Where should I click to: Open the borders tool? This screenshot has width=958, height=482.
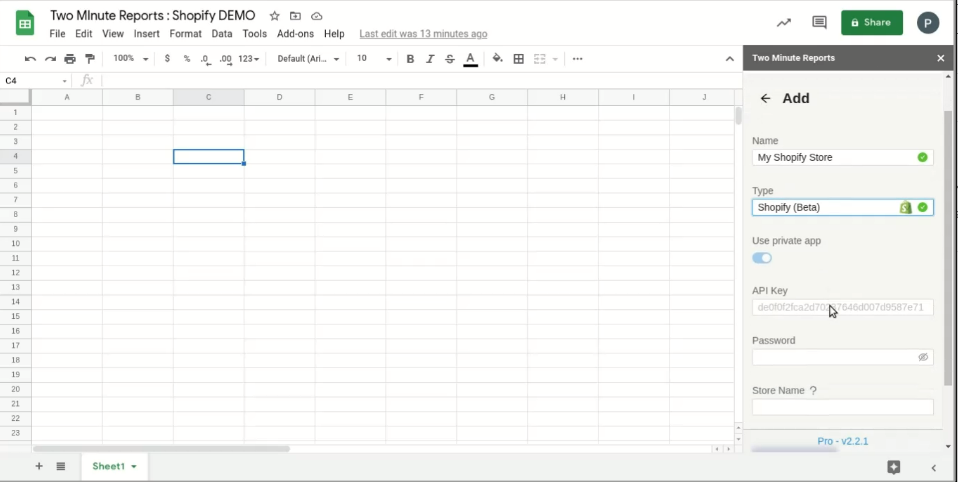[518, 59]
